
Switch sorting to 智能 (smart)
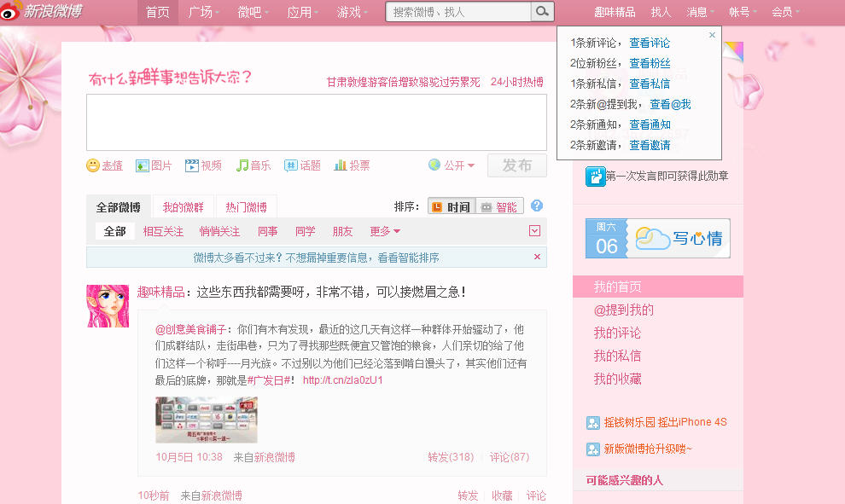point(498,206)
